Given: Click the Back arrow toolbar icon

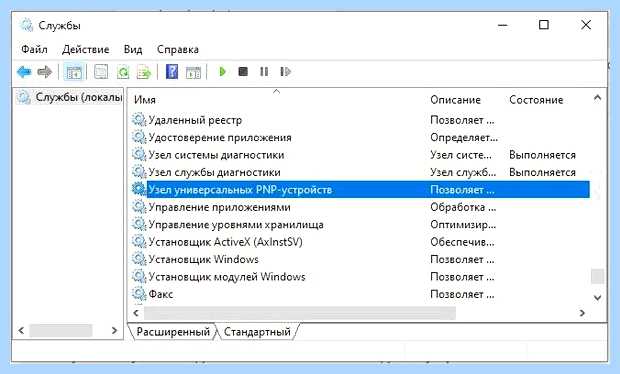Looking at the screenshot, I should click(x=24, y=72).
